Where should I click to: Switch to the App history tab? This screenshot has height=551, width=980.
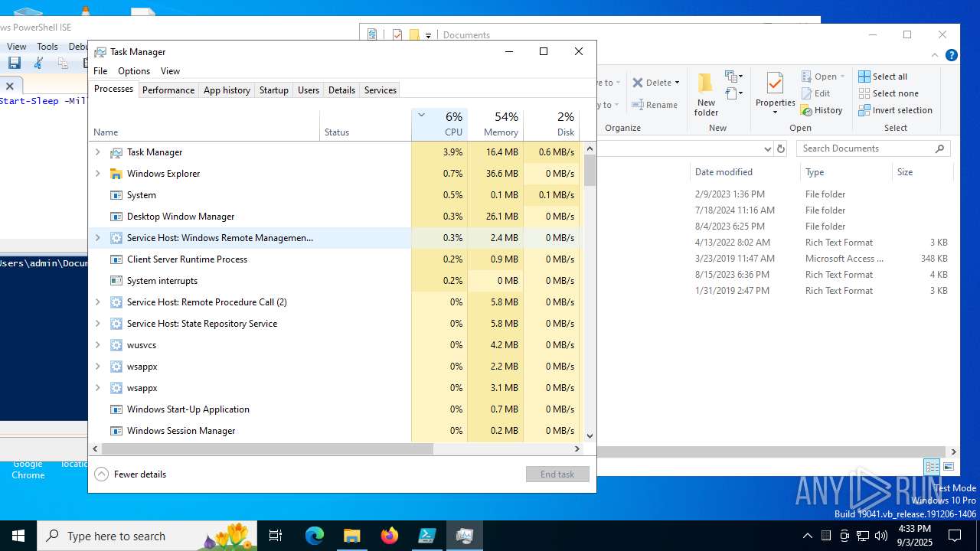[x=227, y=90]
